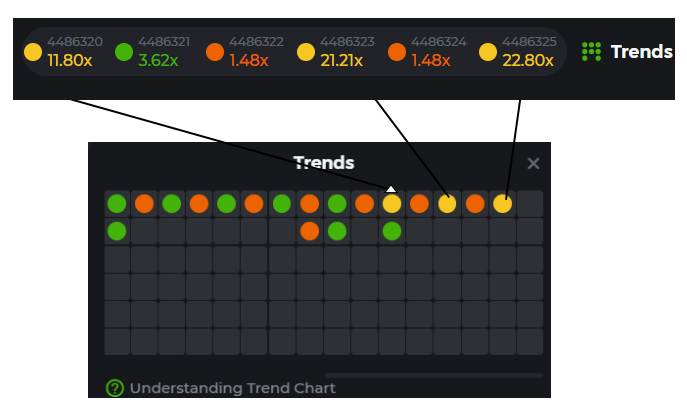
Task: Click the orange dot in the second row
Action: point(310,231)
